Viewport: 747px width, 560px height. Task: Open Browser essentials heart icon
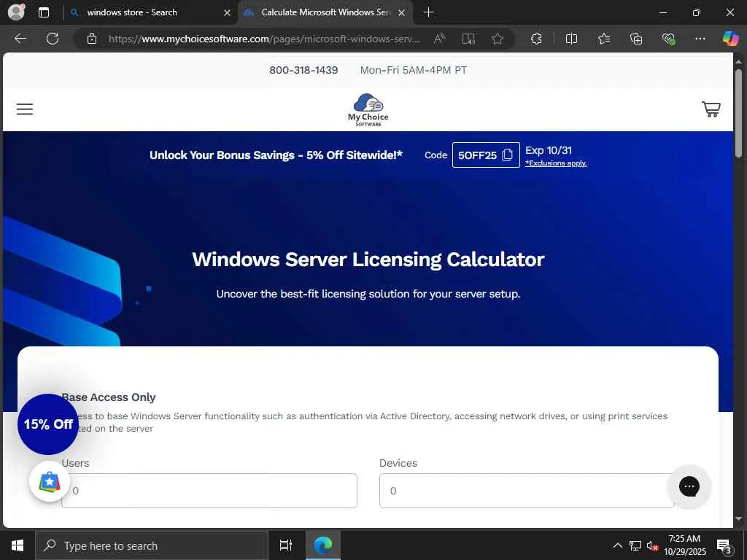(x=668, y=39)
